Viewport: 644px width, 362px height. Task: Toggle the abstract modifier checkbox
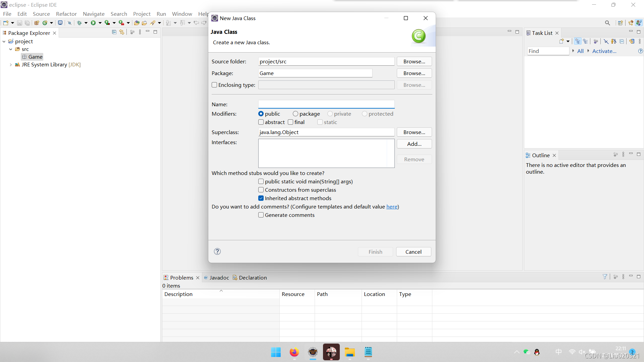coord(261,122)
